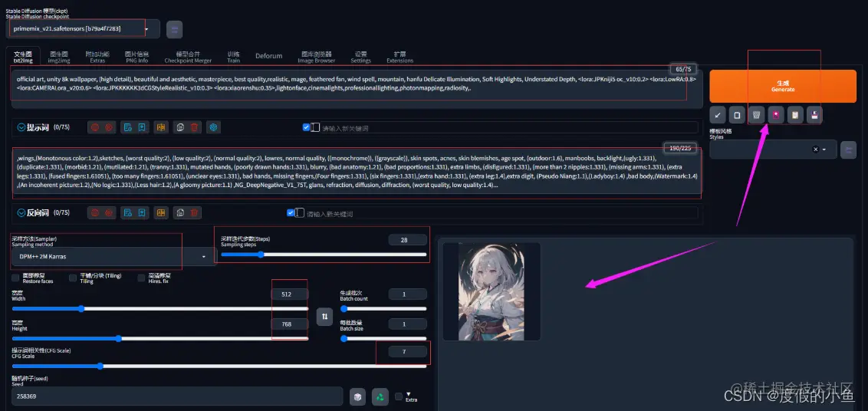The width and height of the screenshot is (868, 411).
Task: Click the Sampling steps value 28
Action: (x=407, y=240)
